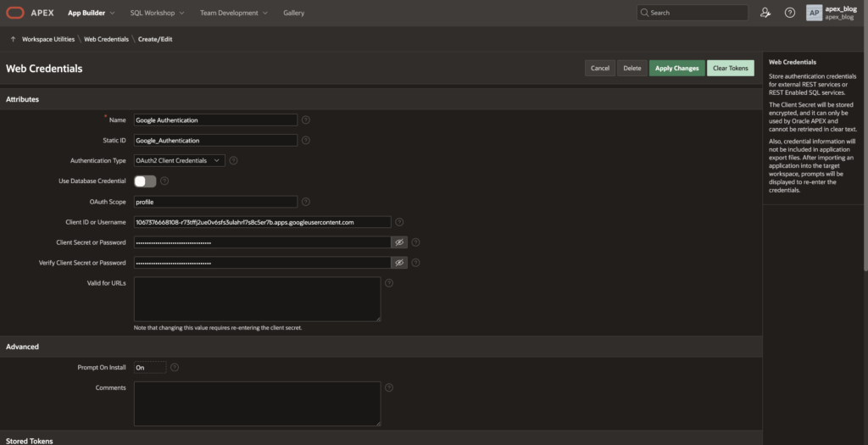Screen dimensions: 868x445
Task: Click help icon beside OAuth Scope
Action: 306,202
